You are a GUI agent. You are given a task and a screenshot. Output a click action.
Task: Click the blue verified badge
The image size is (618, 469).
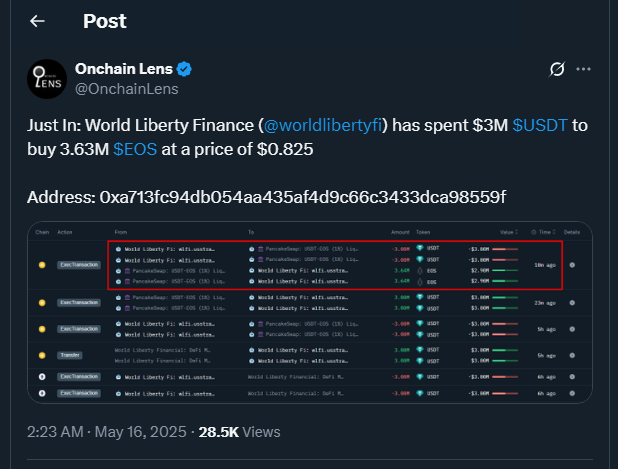(185, 70)
